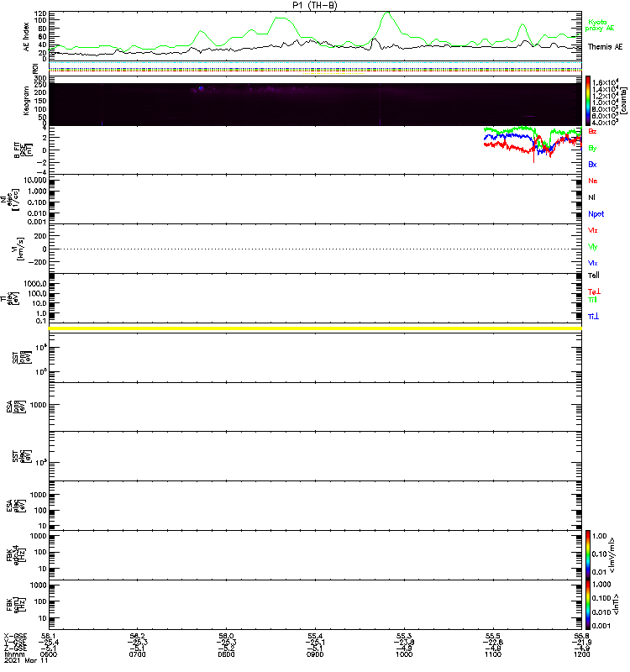Click the bright spot in the keogram
Screen dimensions: 630x672
click(200, 88)
